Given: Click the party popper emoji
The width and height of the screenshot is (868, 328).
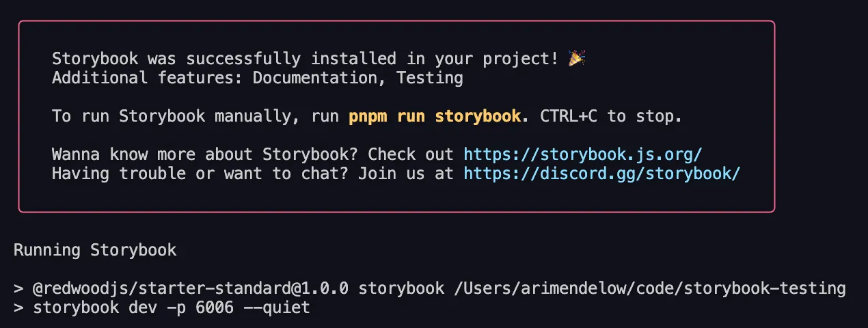Looking at the screenshot, I should [x=576, y=59].
